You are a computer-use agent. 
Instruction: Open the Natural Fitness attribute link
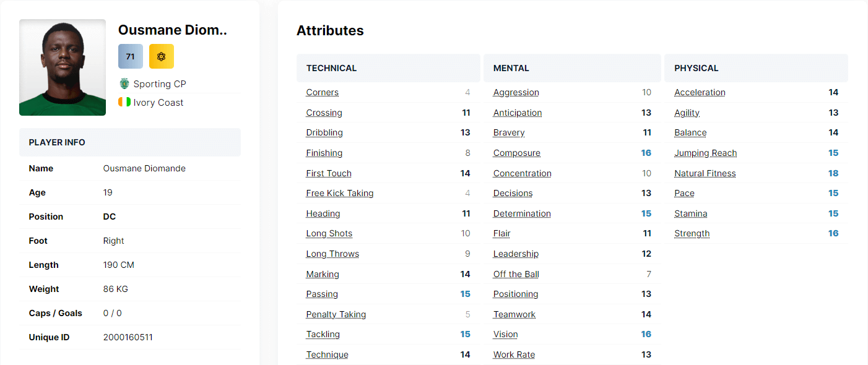pos(705,173)
